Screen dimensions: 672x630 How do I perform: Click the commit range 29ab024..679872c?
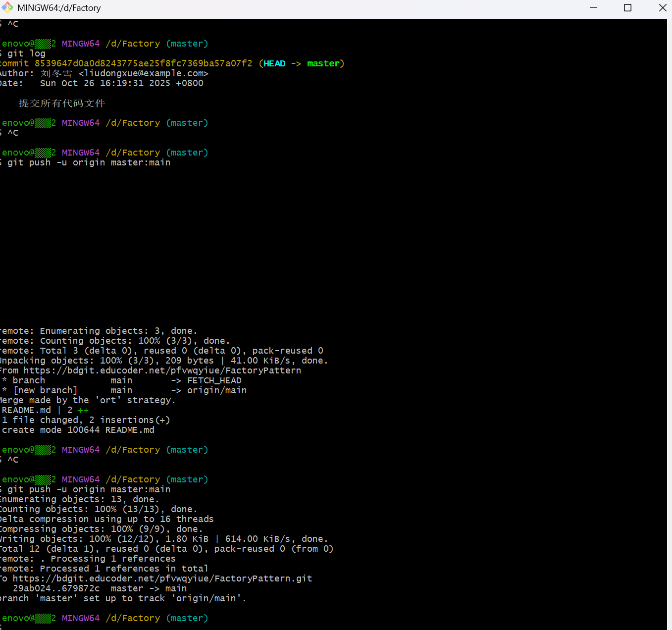56,588
